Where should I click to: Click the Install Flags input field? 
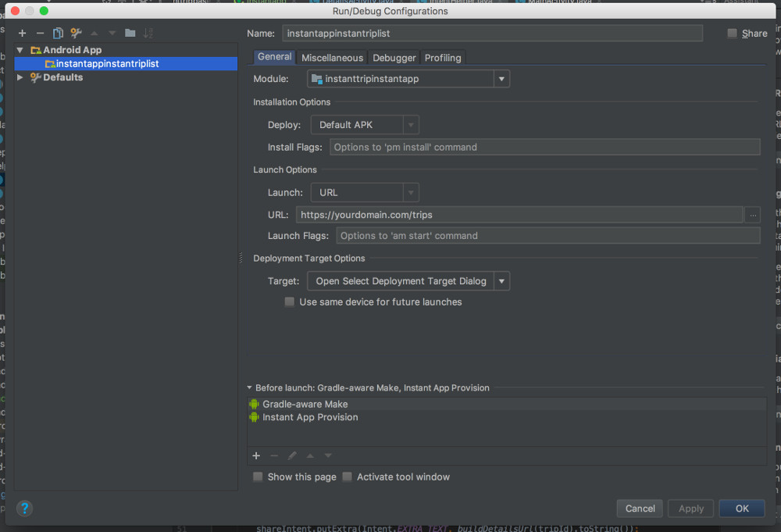tap(544, 147)
